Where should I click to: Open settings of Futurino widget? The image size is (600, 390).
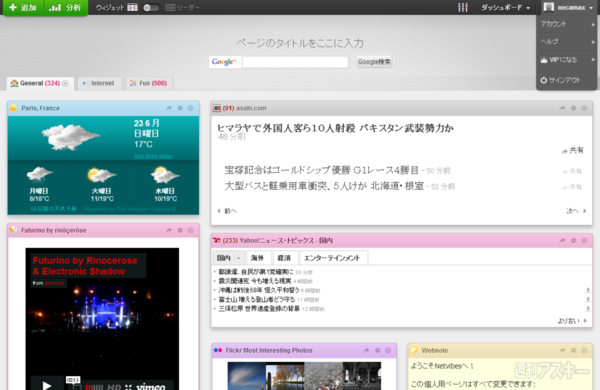[180, 230]
